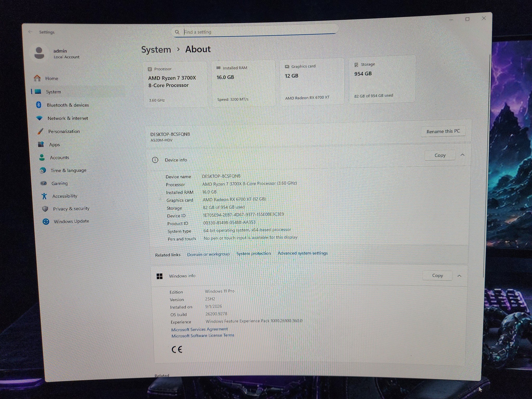
Task: Click the search magnifier icon
Action: (x=177, y=32)
